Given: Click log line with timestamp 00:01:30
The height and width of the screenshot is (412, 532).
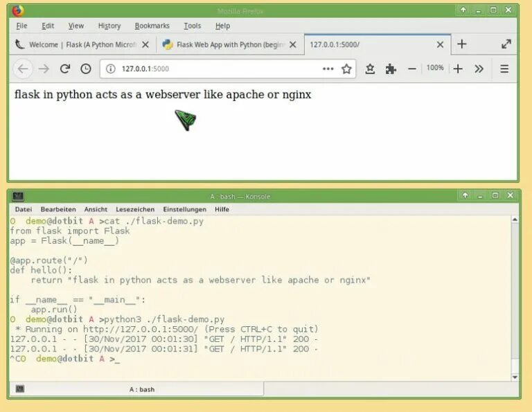Looking at the screenshot, I should (x=164, y=339).
